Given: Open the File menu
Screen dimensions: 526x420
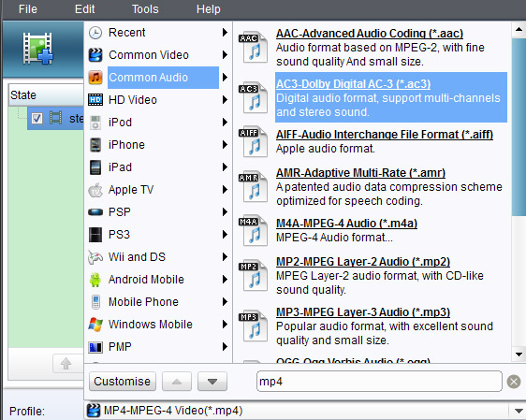Looking at the screenshot, I should coord(28,9).
